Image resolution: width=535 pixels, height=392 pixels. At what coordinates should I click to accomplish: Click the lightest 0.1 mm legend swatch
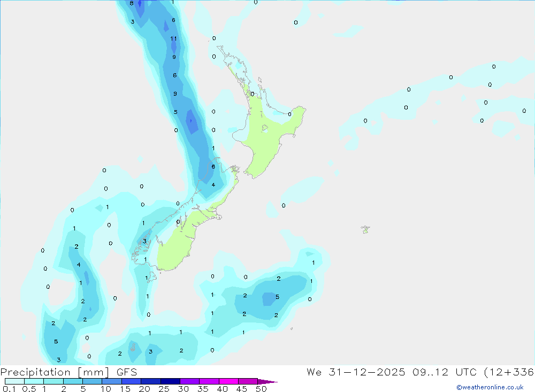pyautogui.click(x=14, y=381)
